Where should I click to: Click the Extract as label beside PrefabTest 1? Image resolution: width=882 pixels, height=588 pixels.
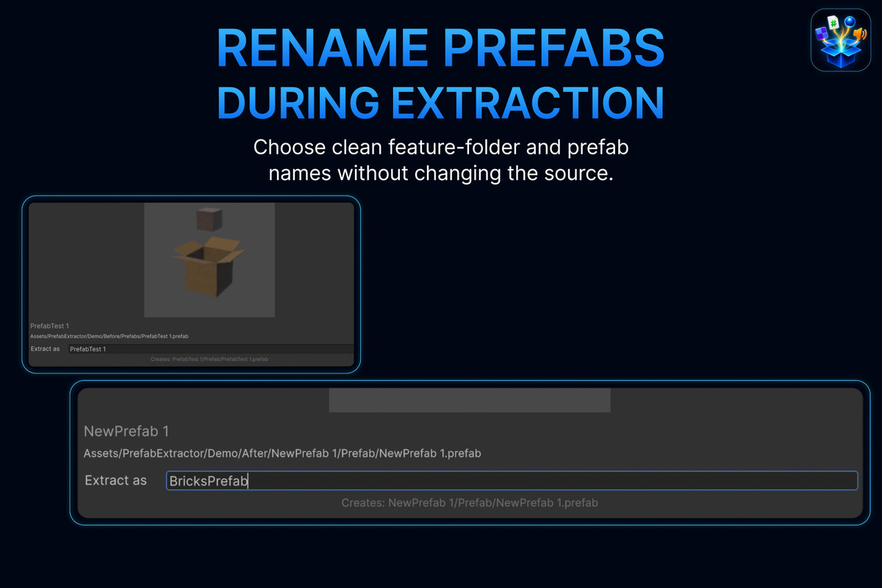pyautogui.click(x=46, y=349)
